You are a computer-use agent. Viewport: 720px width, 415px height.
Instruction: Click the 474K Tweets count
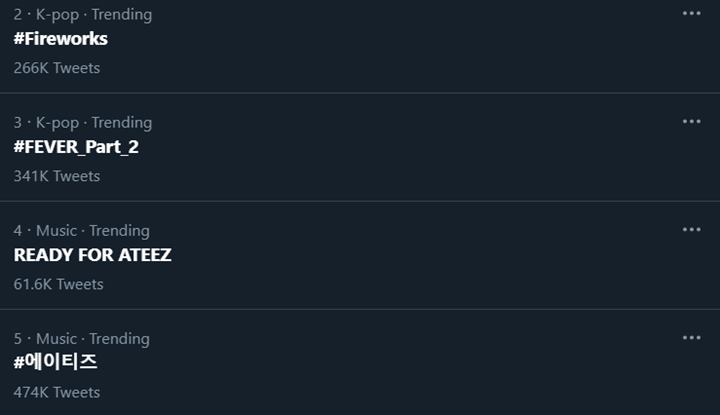click(x=57, y=392)
